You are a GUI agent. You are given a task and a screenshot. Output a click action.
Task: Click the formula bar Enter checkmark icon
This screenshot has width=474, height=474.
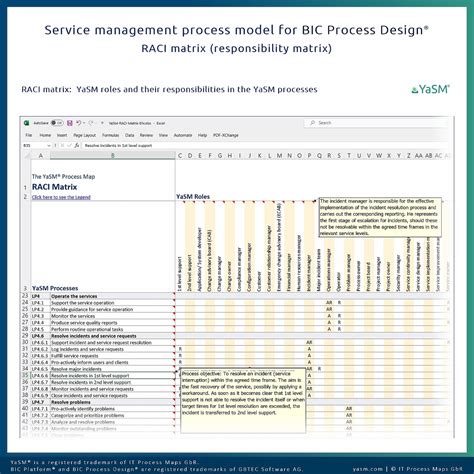(69, 146)
